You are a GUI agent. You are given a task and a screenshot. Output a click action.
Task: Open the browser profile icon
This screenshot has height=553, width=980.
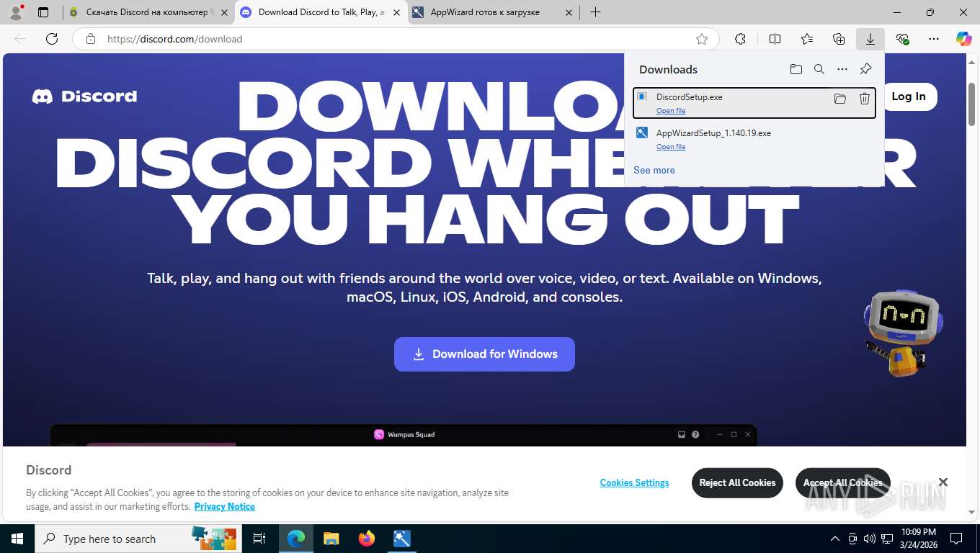click(16, 12)
